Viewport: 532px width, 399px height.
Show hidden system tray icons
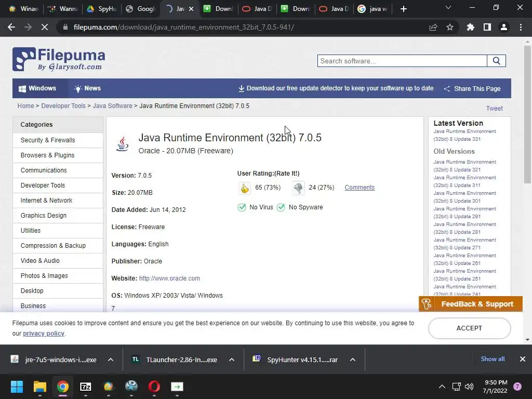pyautogui.click(x=442, y=387)
